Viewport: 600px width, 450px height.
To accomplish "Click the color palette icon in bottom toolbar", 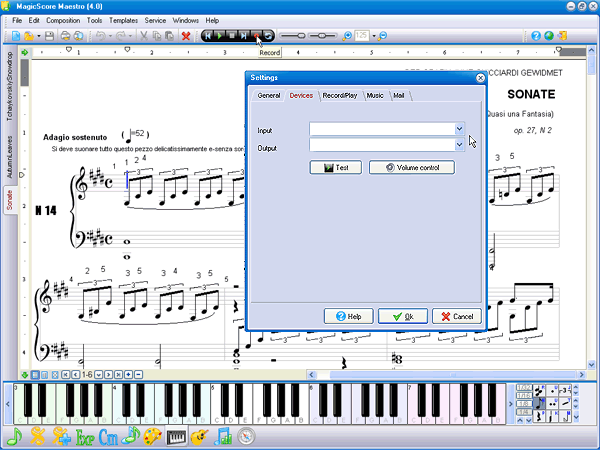I will point(153,437).
